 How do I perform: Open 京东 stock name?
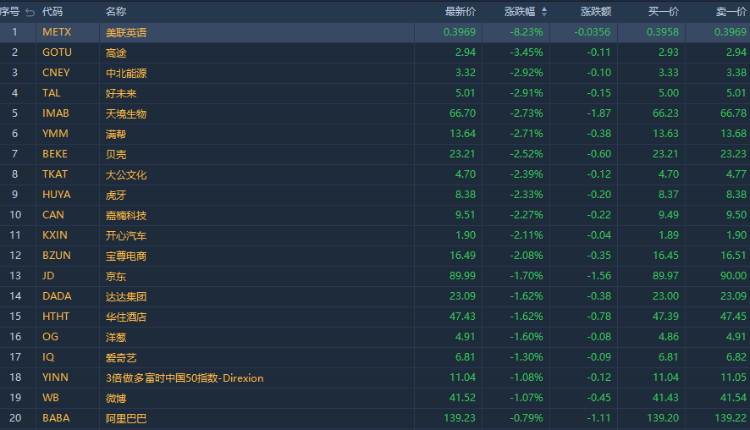pyautogui.click(x=116, y=276)
